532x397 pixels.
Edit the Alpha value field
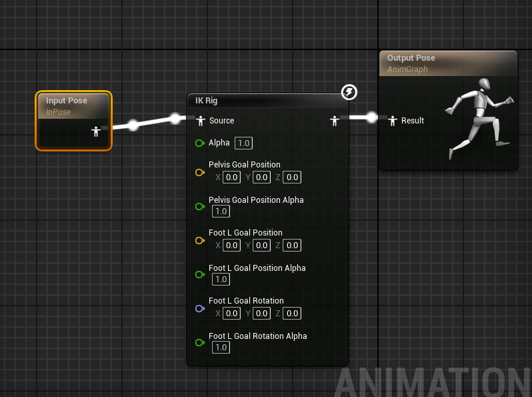243,143
